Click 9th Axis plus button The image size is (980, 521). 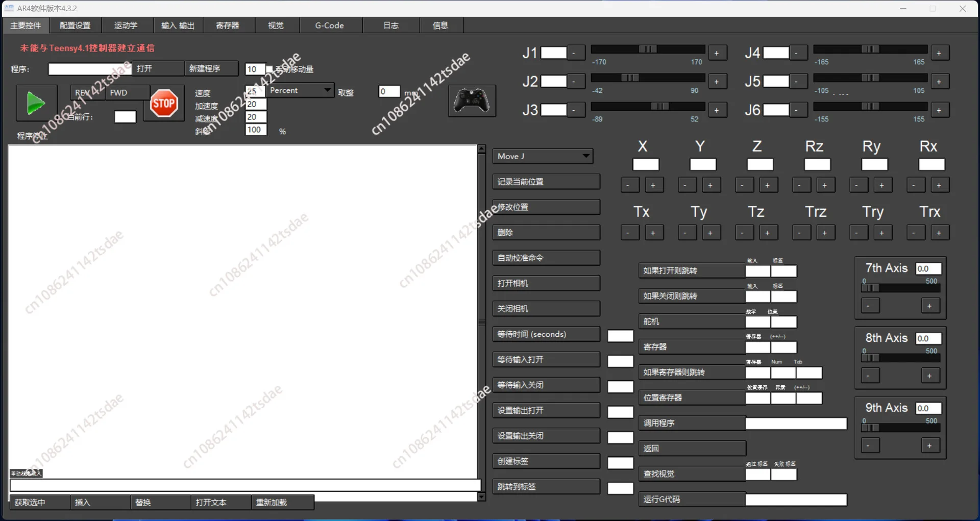click(x=930, y=446)
